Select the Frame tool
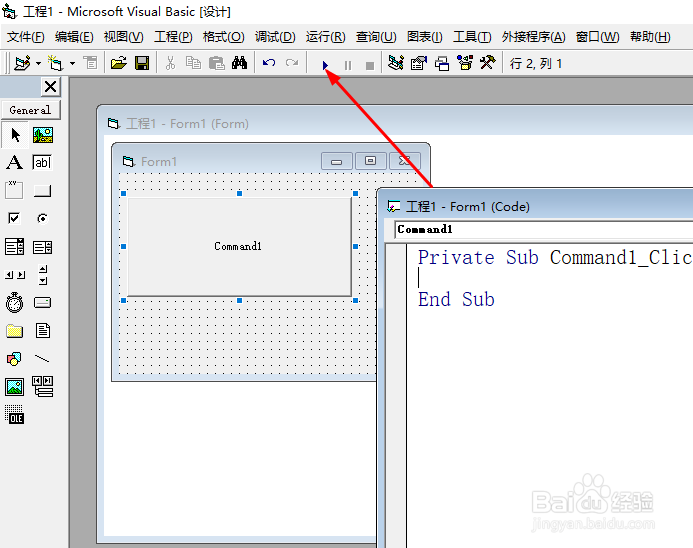Image resolution: width=693 pixels, height=548 pixels. pyautogui.click(x=14, y=190)
